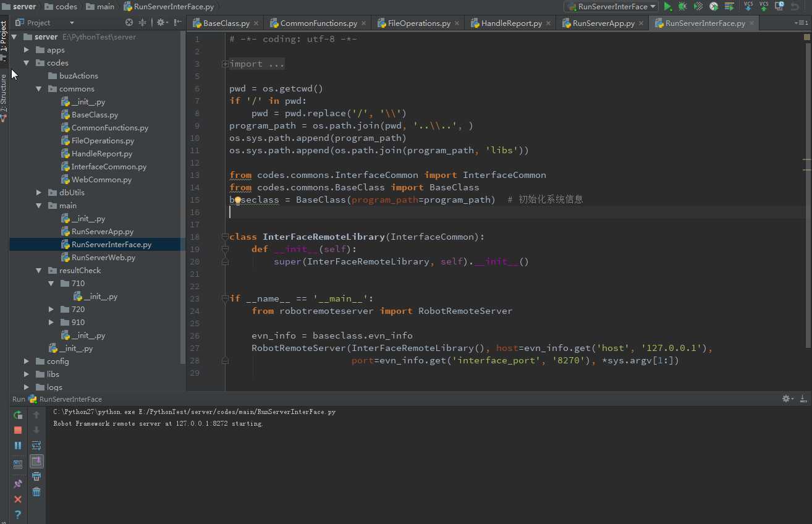Collapse the resultCheck folder
Screen dimensions: 812x524
(39, 271)
